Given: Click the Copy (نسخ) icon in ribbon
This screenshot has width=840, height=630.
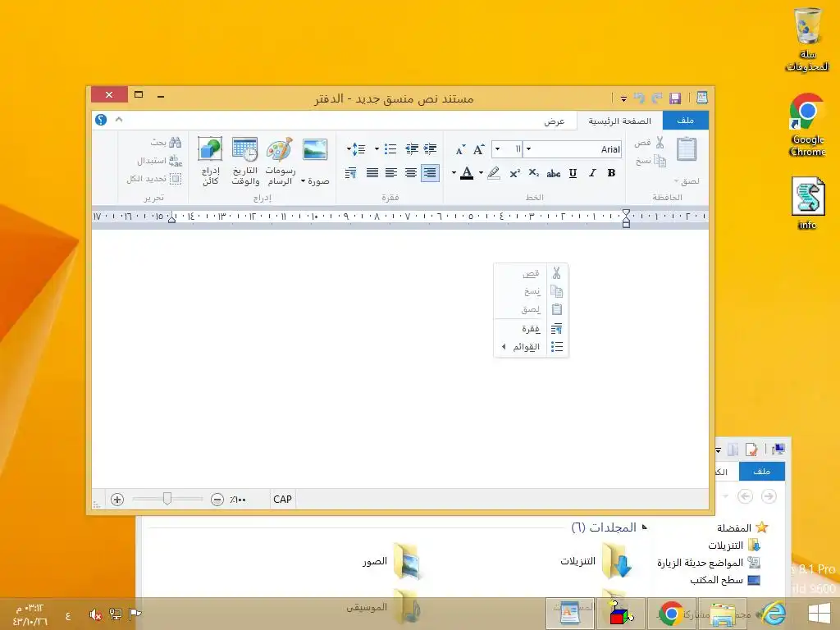Looking at the screenshot, I should point(660,161).
